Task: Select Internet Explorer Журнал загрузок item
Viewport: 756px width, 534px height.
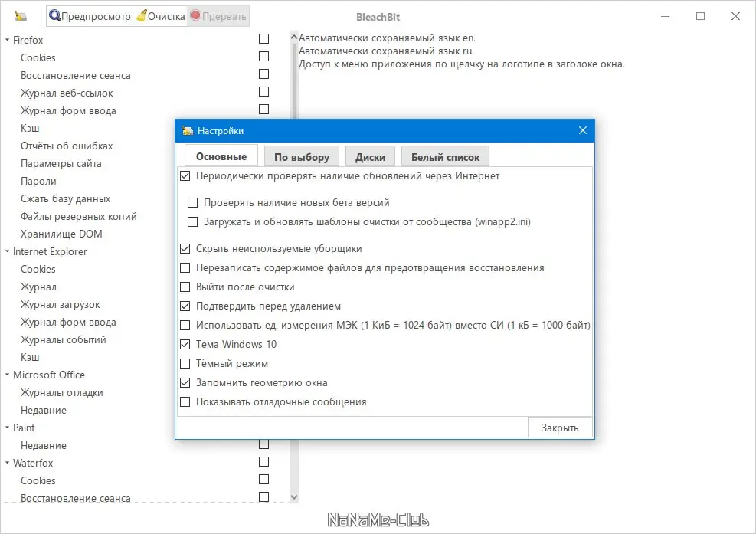Action: [60, 304]
